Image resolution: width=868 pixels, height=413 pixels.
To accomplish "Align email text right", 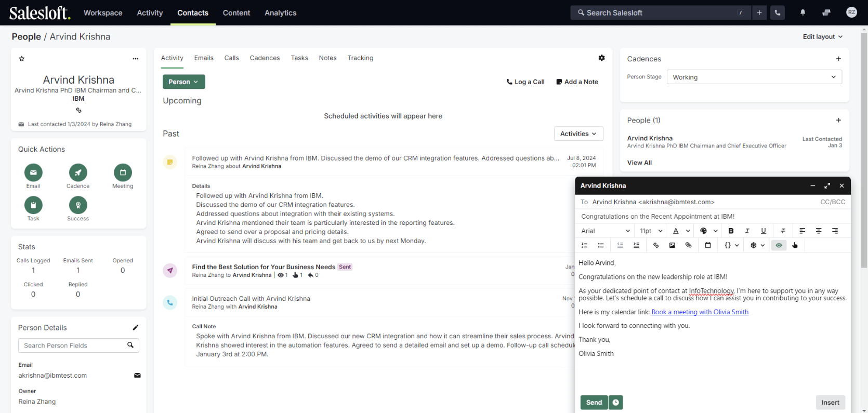I will click(835, 231).
